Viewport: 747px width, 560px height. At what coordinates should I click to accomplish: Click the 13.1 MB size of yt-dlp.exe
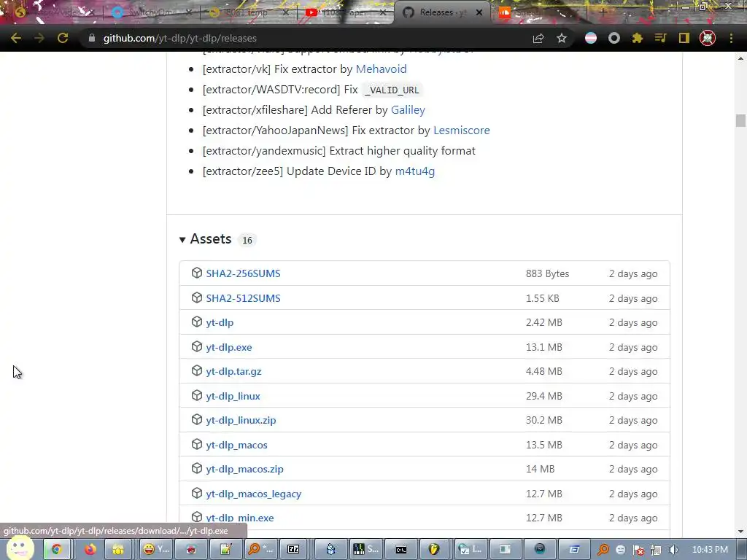[544, 347]
